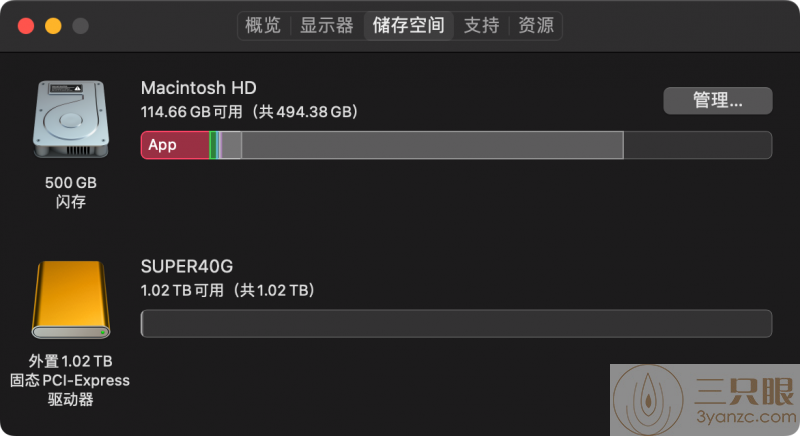Click the 500 GB 闪存 label
Image resolution: width=800 pixels, height=436 pixels.
coord(70,192)
